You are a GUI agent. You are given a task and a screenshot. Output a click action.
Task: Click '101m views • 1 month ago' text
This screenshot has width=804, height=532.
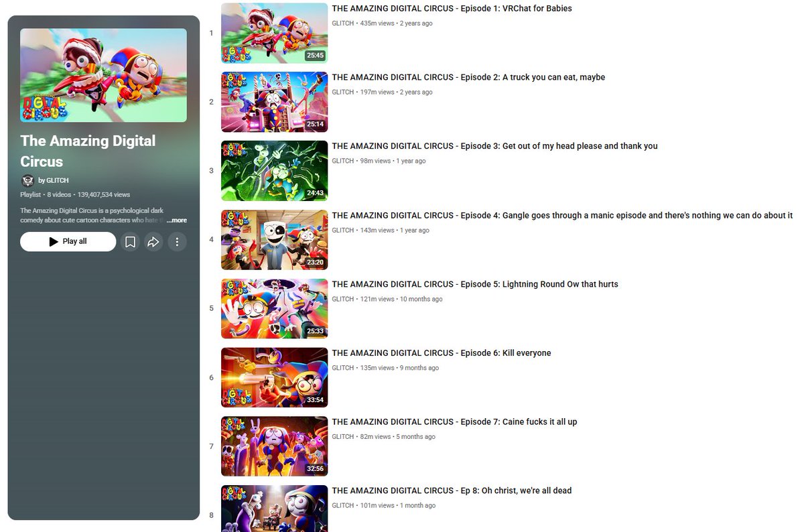[x=397, y=505]
